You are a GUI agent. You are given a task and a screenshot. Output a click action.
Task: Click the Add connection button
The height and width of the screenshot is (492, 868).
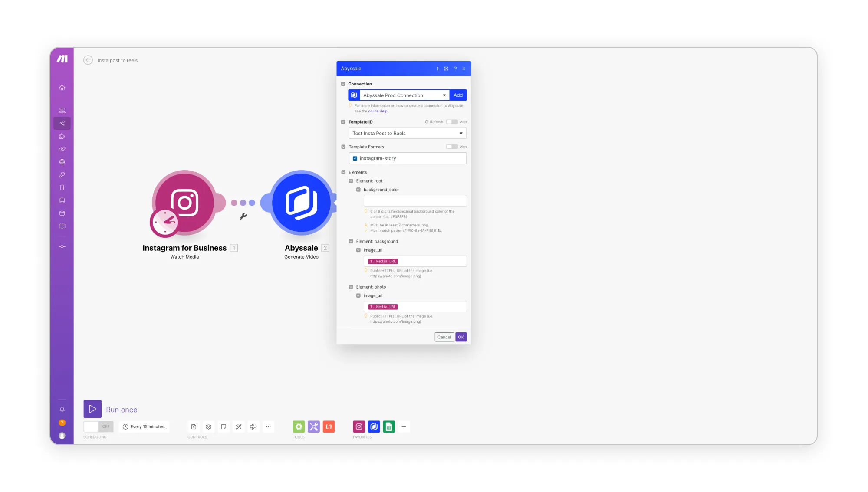[x=458, y=94]
